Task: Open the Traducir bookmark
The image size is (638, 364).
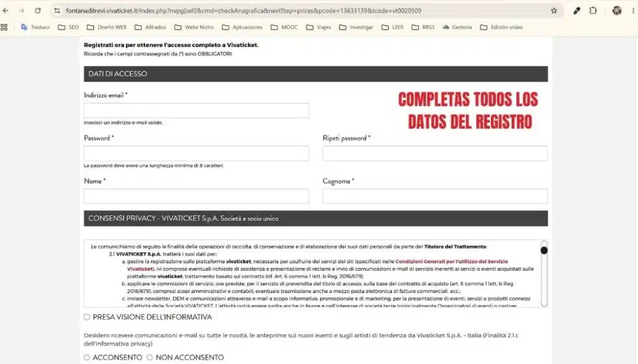Action: tap(36, 27)
